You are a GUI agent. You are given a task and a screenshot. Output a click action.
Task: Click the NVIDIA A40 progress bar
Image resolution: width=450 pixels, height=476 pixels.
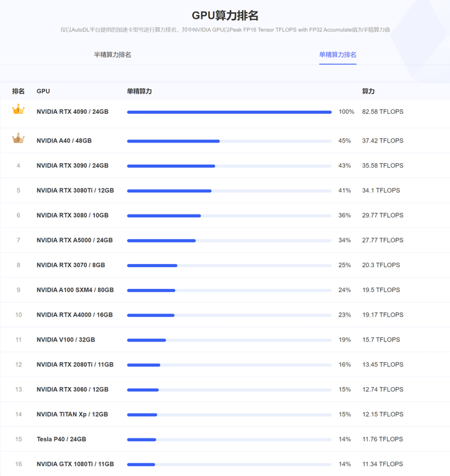point(229,141)
